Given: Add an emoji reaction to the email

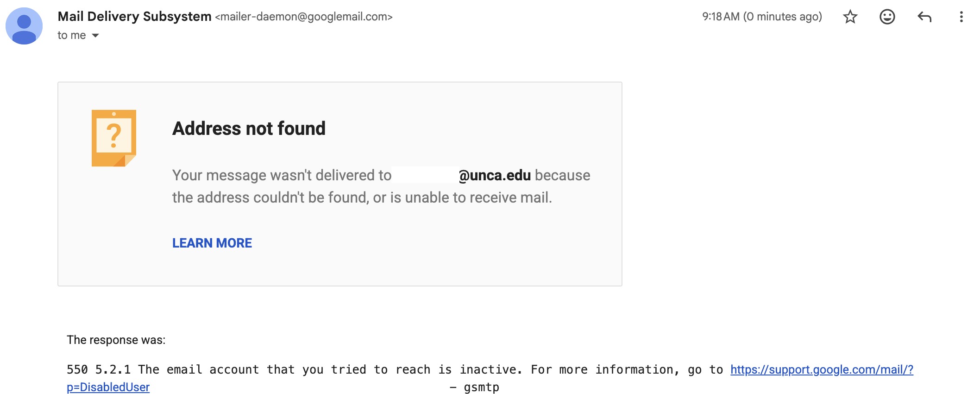Looking at the screenshot, I should pos(887,17).
